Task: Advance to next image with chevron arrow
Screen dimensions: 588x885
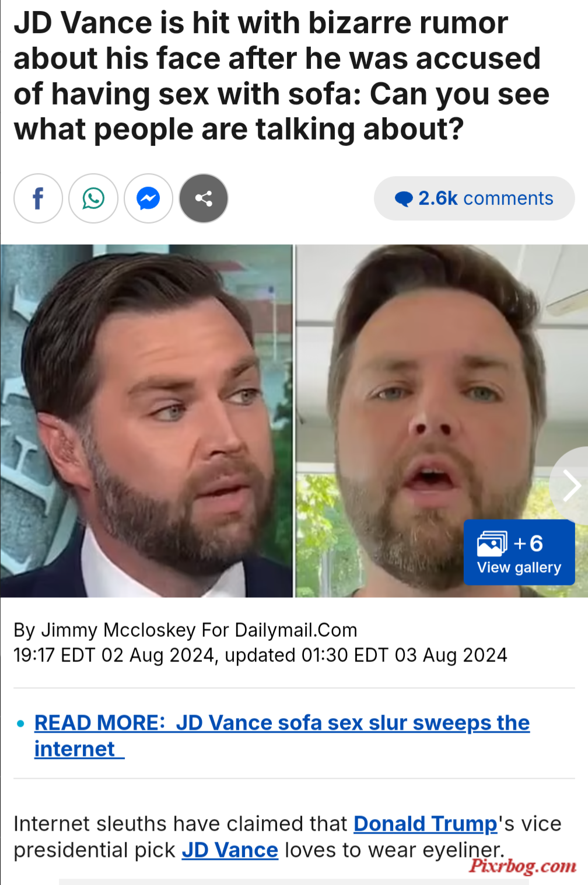Action: coord(571,486)
